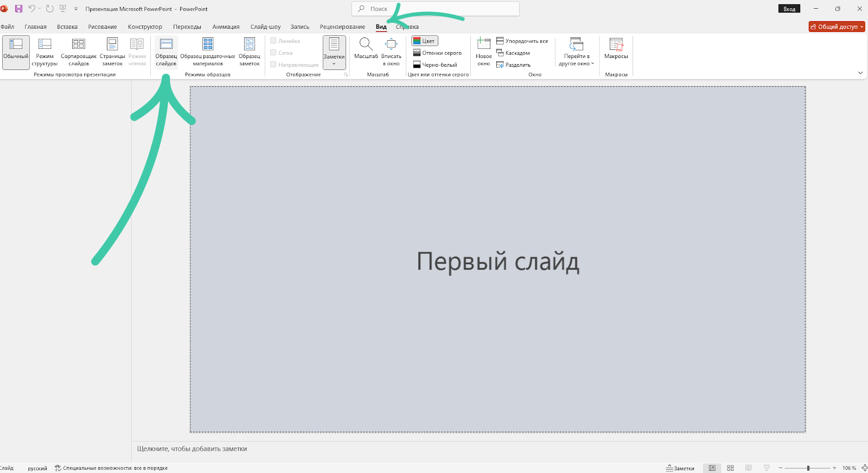This screenshot has height=473, width=868.
Task: Select the Вид tab
Action: [381, 27]
